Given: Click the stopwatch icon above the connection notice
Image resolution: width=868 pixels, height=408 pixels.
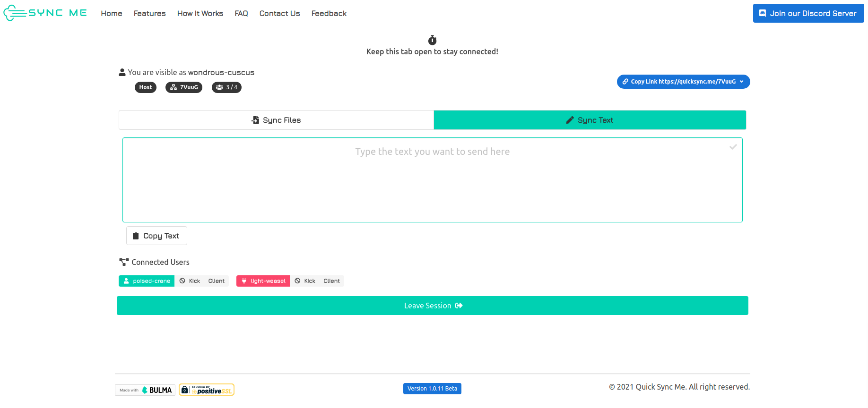Looking at the screenshot, I should pos(432,40).
